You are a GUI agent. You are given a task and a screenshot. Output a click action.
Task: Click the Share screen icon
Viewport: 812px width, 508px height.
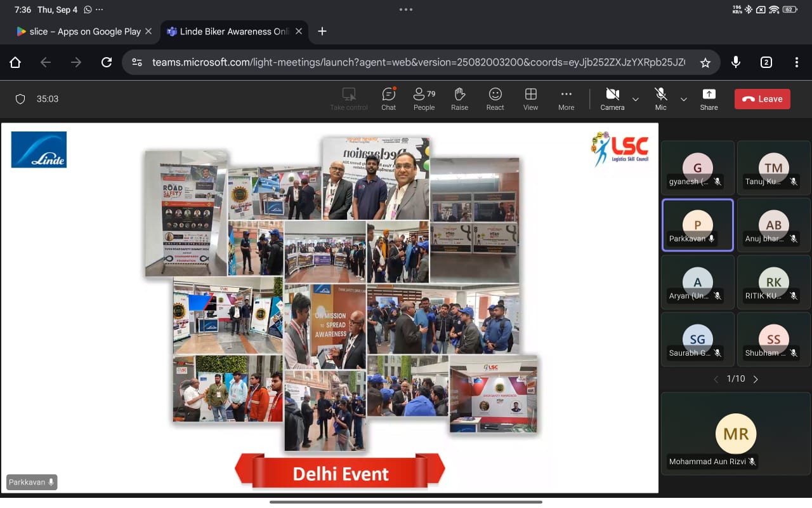709,98
